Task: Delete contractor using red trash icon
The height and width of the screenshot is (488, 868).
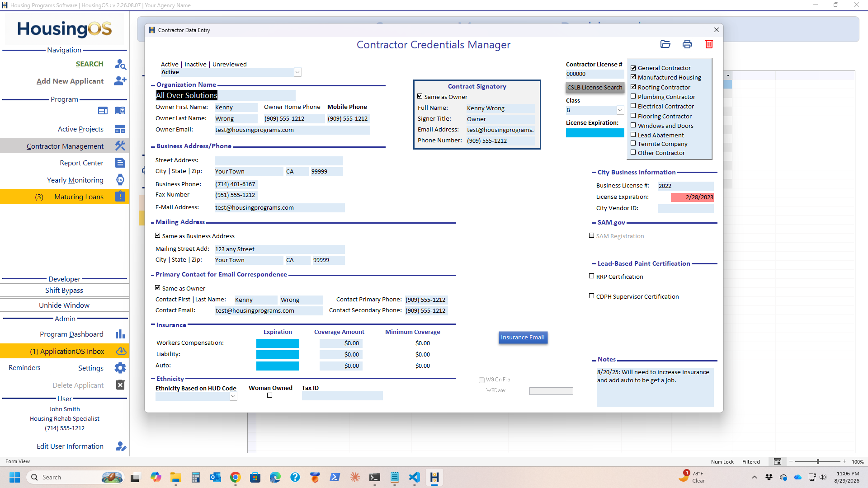Action: click(x=709, y=44)
